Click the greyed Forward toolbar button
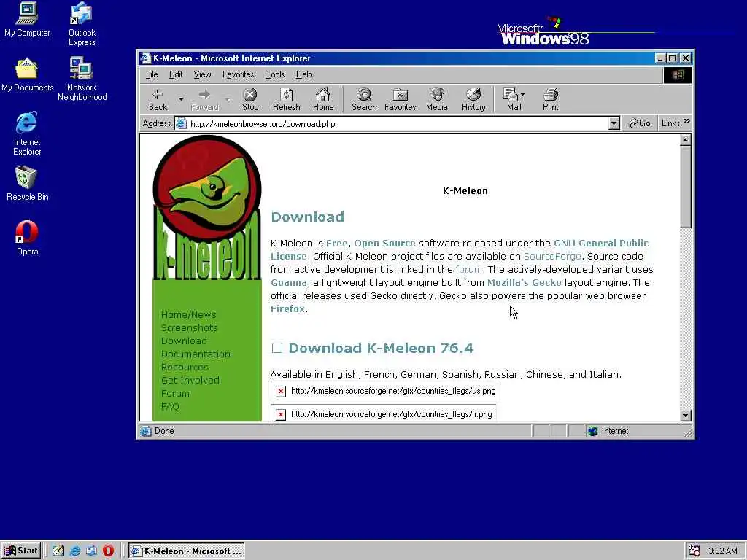This screenshot has height=560, width=747. (204, 99)
